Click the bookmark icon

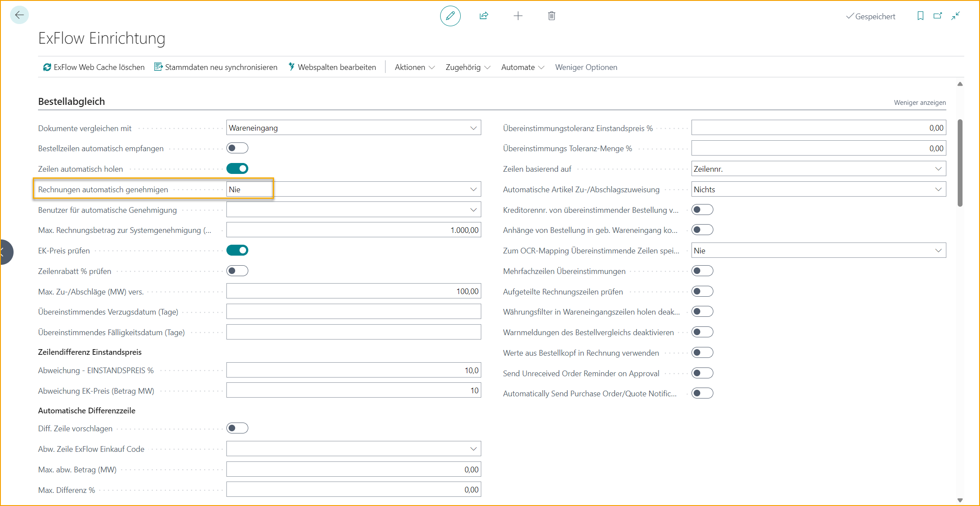click(x=921, y=16)
